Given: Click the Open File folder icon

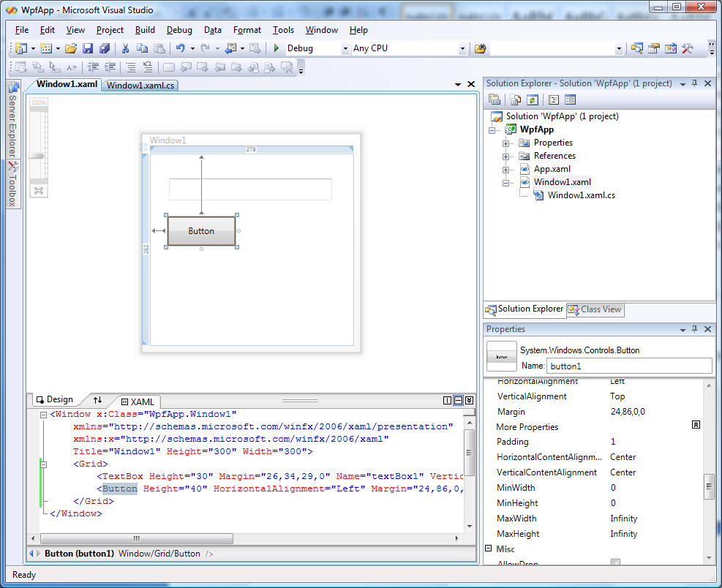Looking at the screenshot, I should tap(71, 49).
